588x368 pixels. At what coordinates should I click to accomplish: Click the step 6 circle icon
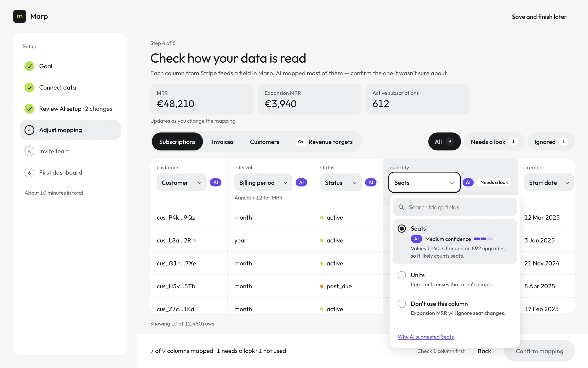coord(29,173)
